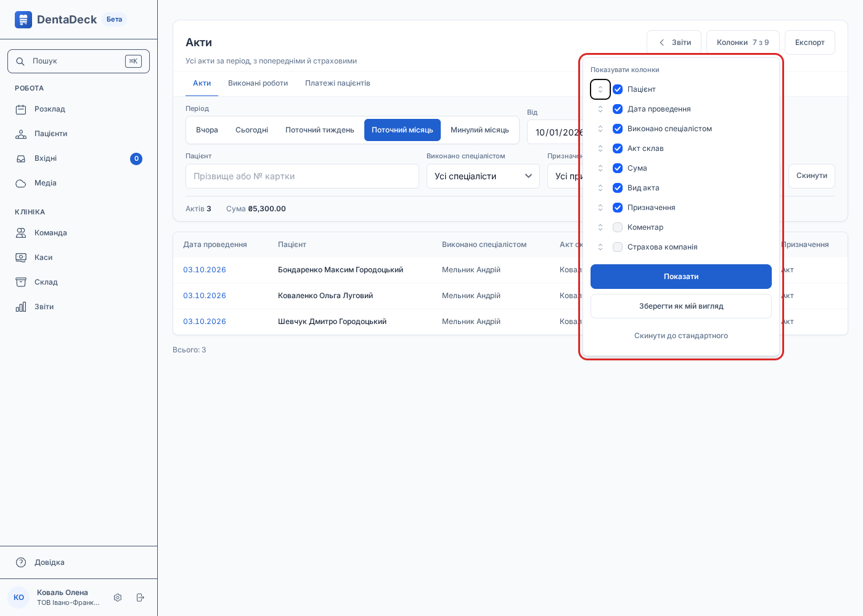Click reorder handle for Страхова компанія column
Viewport: 863px width, 616px height.
click(600, 247)
